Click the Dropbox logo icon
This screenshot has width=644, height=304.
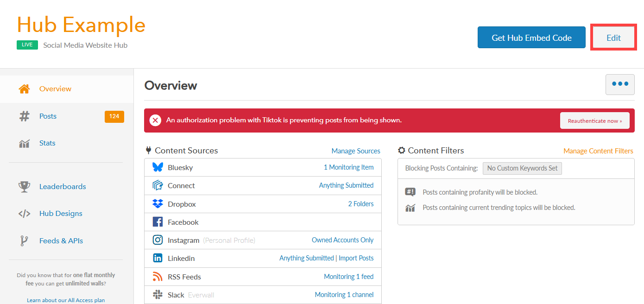158,204
